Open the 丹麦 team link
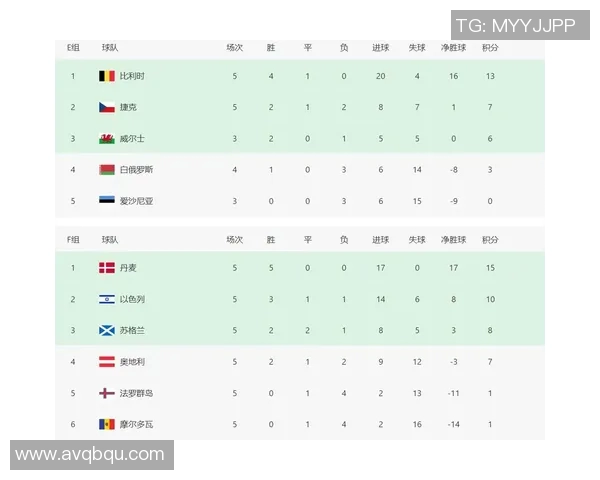The height and width of the screenshot is (480, 600). pyautogui.click(x=128, y=268)
